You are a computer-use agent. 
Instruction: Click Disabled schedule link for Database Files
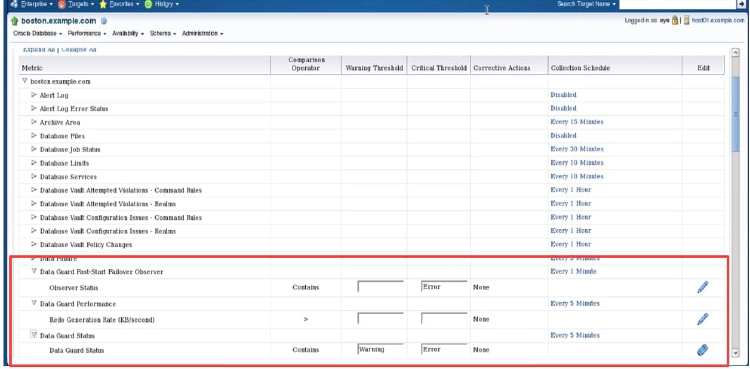(563, 135)
